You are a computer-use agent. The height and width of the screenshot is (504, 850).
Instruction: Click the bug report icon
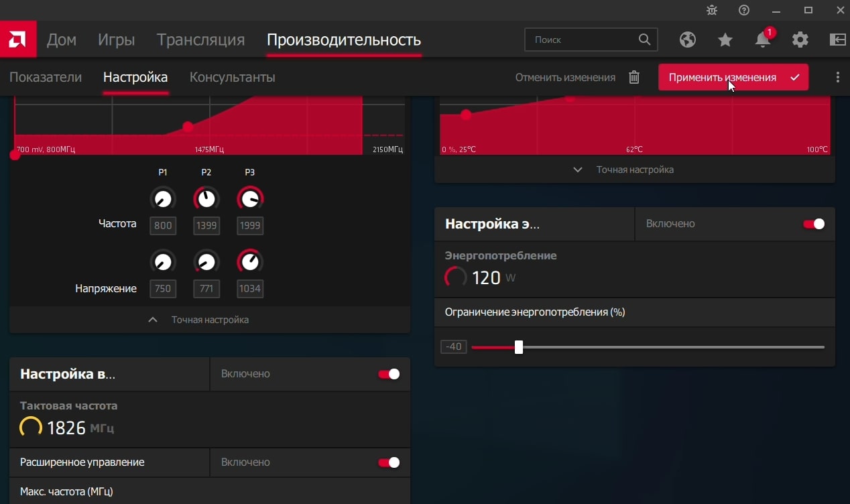tap(711, 10)
